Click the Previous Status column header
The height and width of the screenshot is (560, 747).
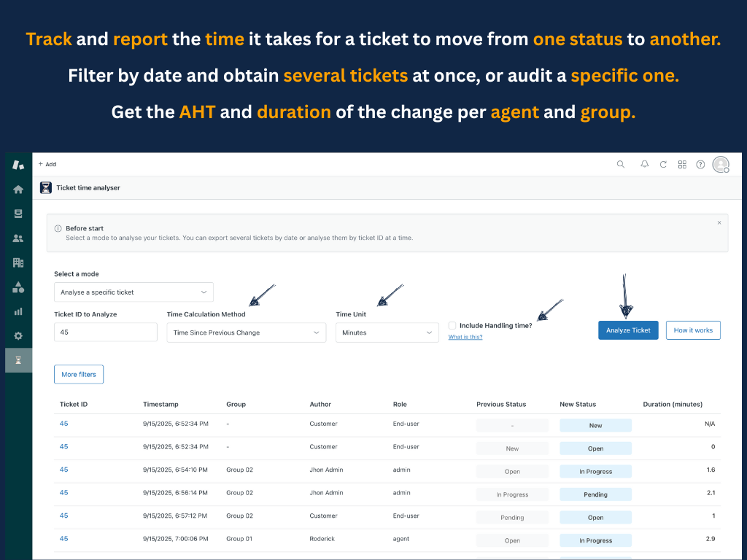501,404
